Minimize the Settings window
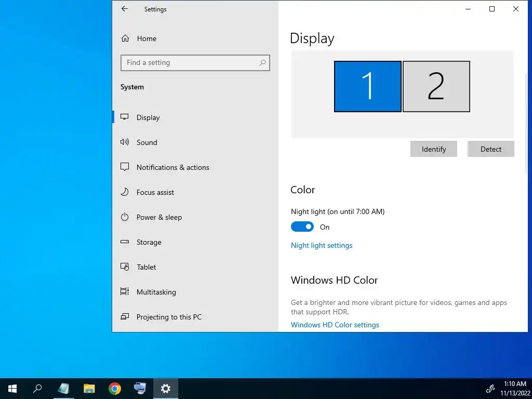The width and height of the screenshot is (532, 399). (x=468, y=9)
